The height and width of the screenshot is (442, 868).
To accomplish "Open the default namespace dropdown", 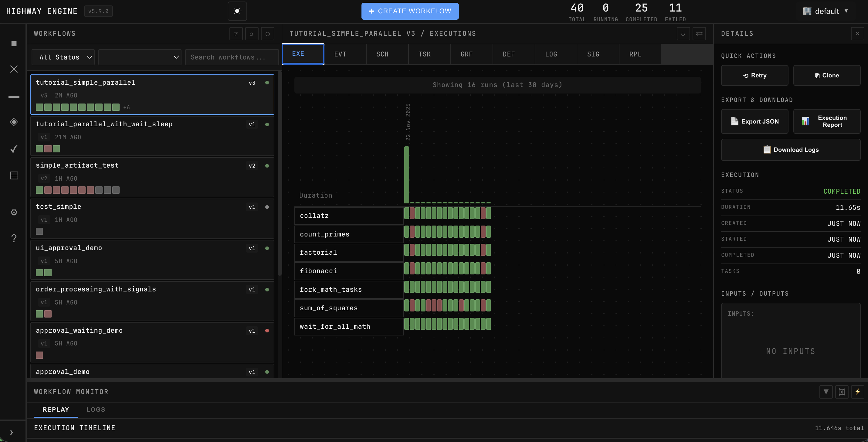I will tap(827, 11).
